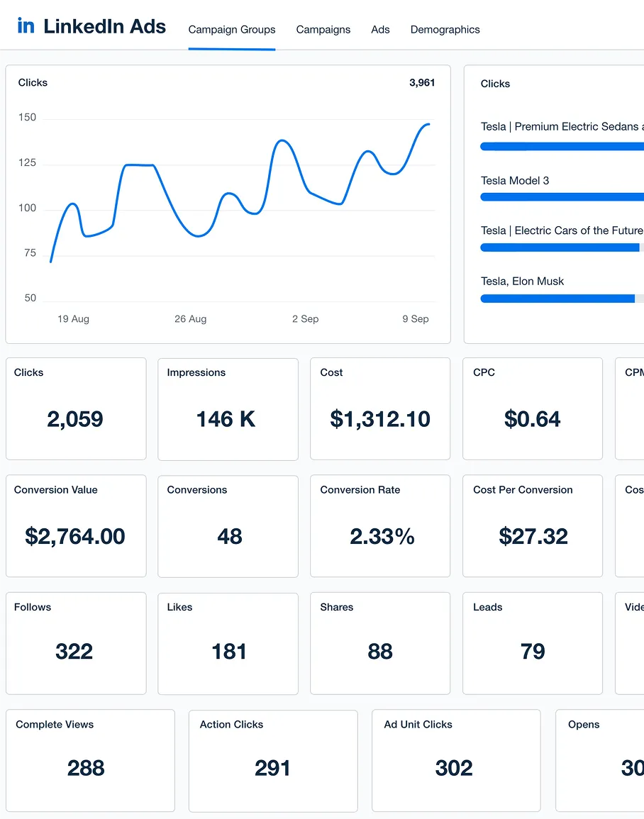Open the Action Clicks 291 card
Screen dimensions: 644x819
coord(273,760)
